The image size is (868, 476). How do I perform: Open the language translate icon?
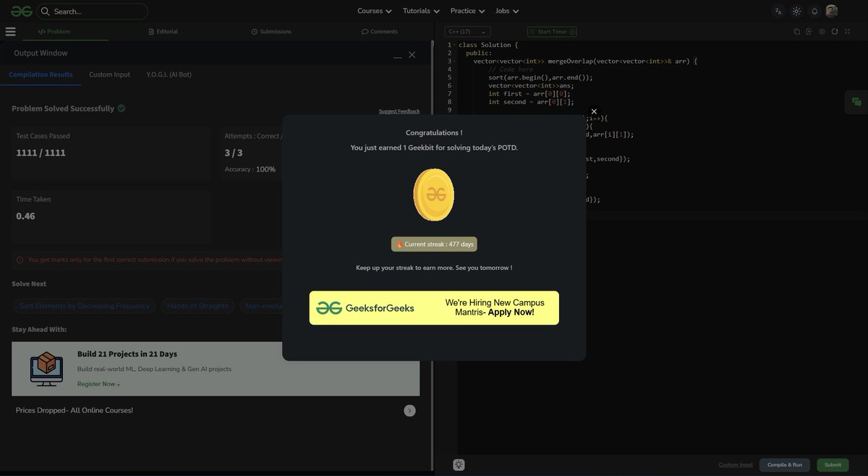point(778,11)
